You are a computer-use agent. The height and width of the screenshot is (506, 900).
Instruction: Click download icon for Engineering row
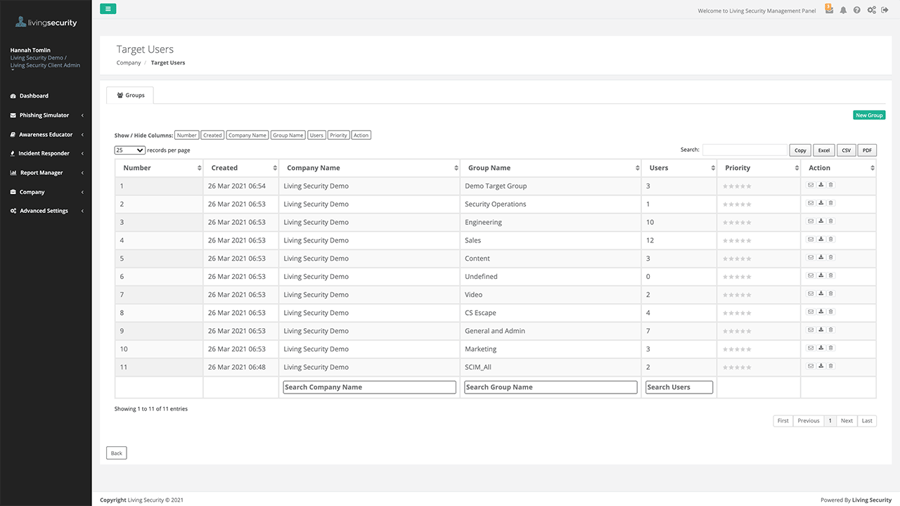click(821, 221)
